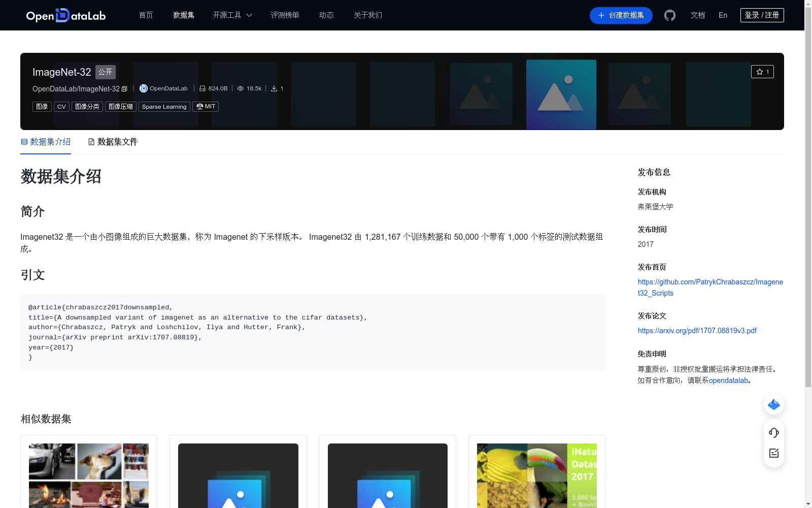Open the 评测榜单 navigation item
This screenshot has width=812, height=508.
pos(285,15)
